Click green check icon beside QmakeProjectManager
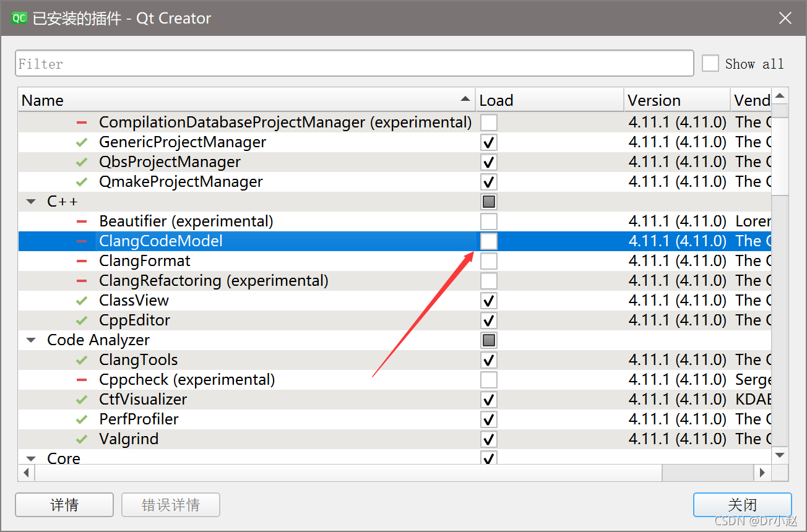 (x=82, y=182)
